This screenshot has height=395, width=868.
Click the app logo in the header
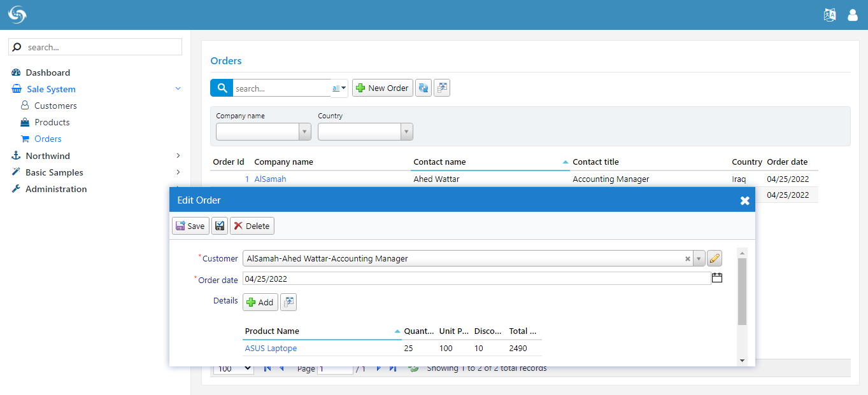pos(17,15)
